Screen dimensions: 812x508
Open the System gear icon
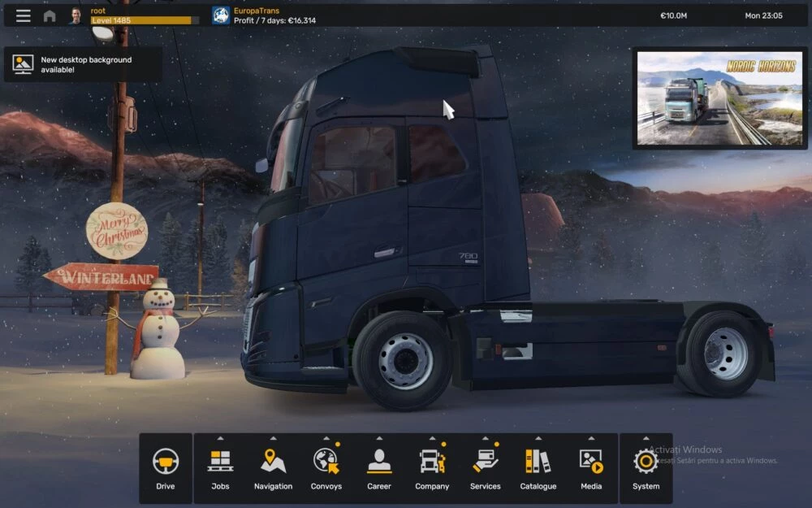coord(646,462)
